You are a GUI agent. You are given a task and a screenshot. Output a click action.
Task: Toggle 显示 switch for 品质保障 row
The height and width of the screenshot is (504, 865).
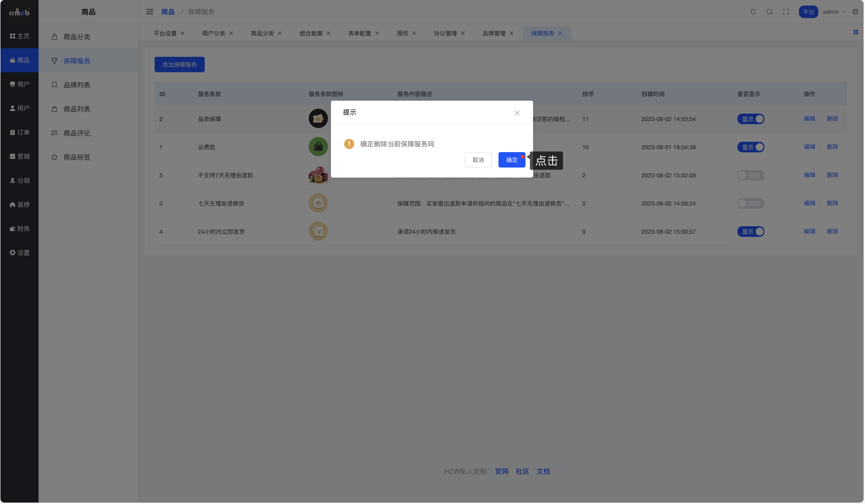coord(750,119)
